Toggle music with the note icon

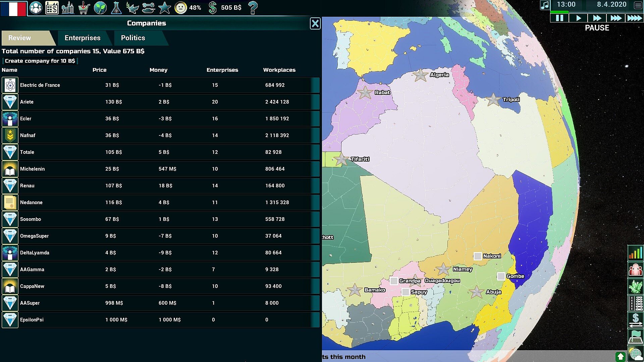[545, 5]
